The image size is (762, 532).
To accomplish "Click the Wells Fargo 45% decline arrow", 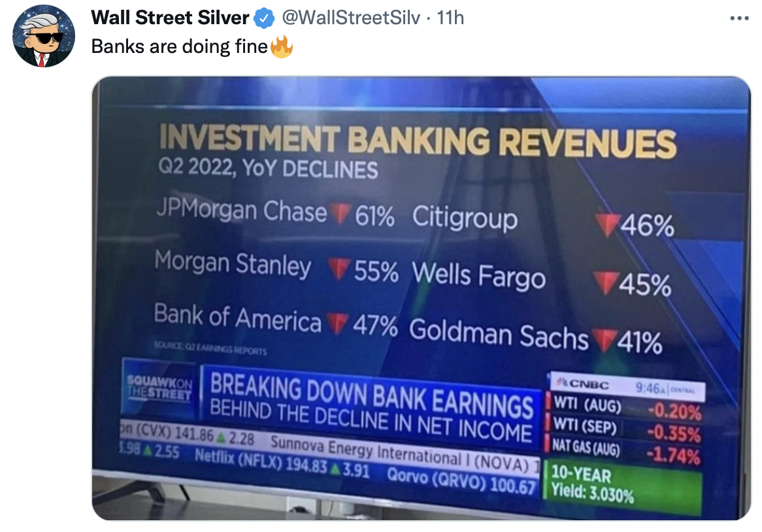I will (605, 284).
